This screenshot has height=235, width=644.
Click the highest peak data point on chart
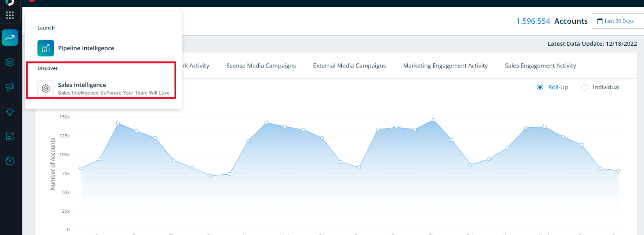pos(433,120)
